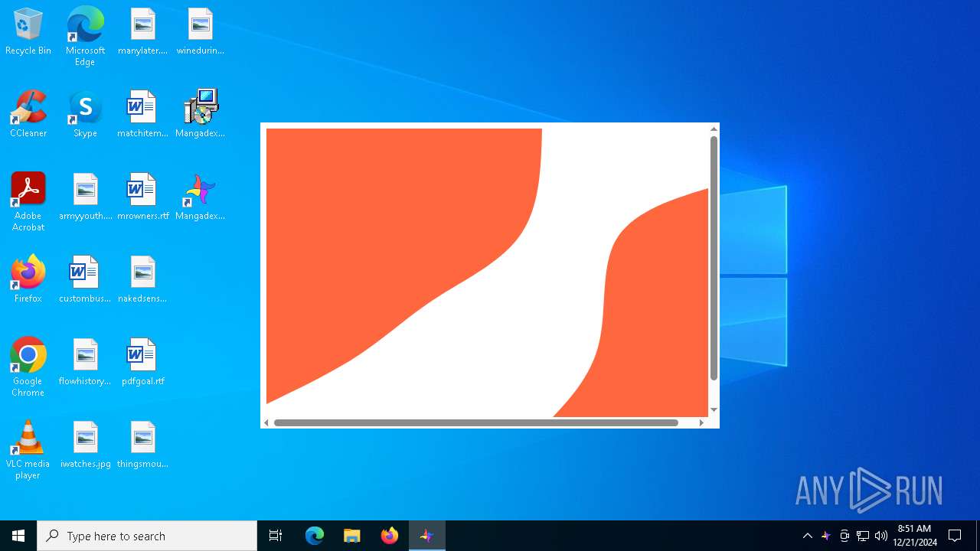The image size is (980, 551).
Task: Open Adobe Acrobat desktop shortcut
Action: [x=28, y=202]
